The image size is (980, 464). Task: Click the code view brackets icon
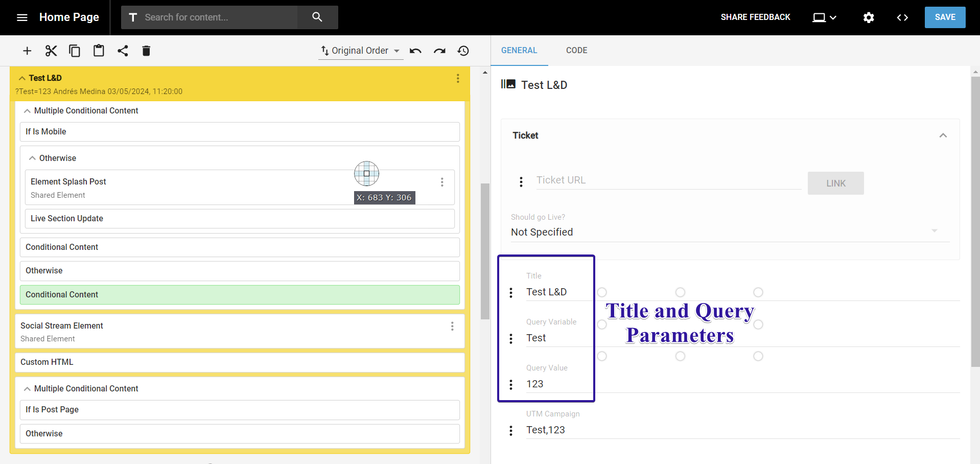pyautogui.click(x=902, y=18)
